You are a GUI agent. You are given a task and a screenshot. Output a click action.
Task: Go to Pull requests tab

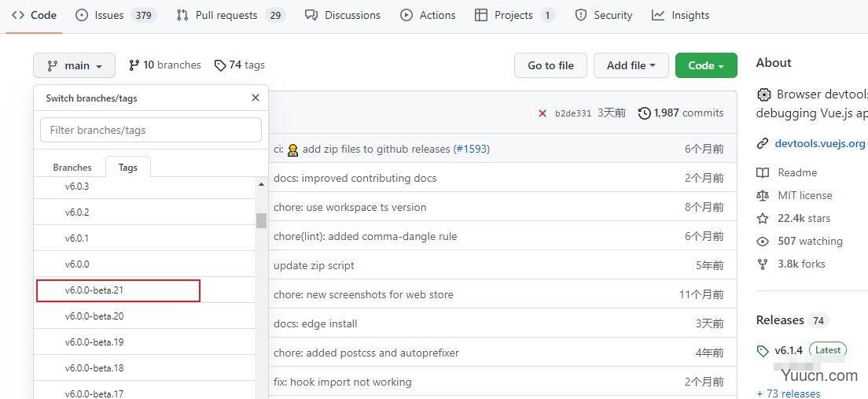231,16
